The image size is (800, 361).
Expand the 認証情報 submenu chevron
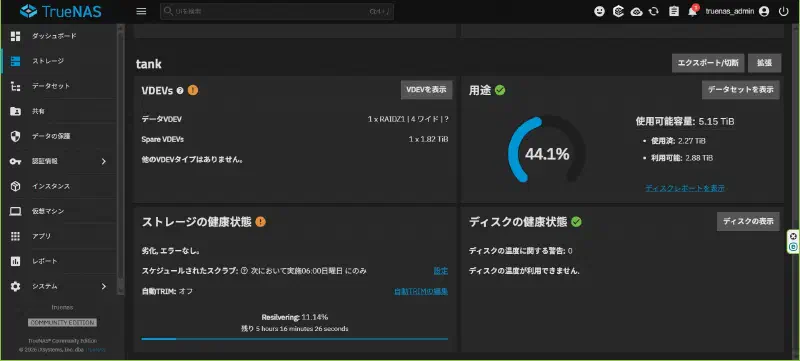[104, 161]
